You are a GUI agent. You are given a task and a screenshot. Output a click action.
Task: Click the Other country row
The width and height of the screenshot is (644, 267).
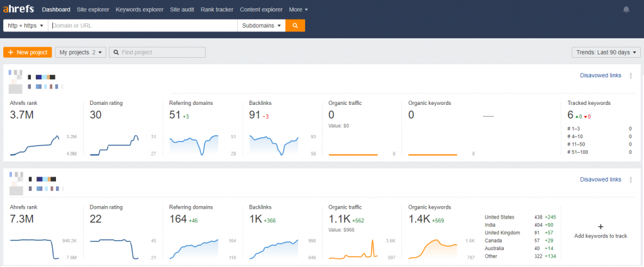click(520, 256)
